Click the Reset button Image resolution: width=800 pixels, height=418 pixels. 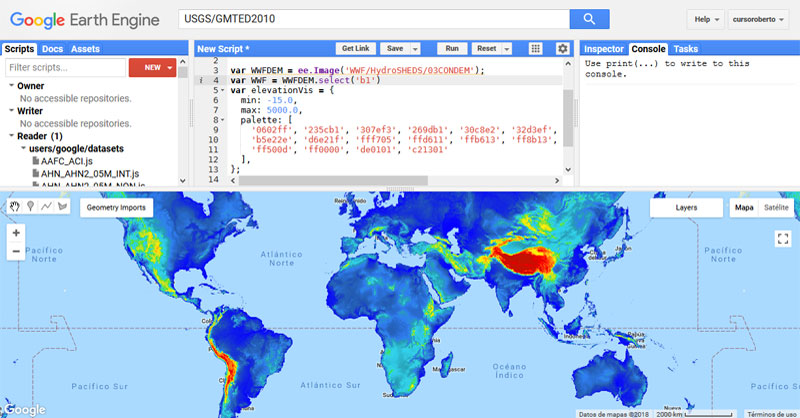(486, 48)
